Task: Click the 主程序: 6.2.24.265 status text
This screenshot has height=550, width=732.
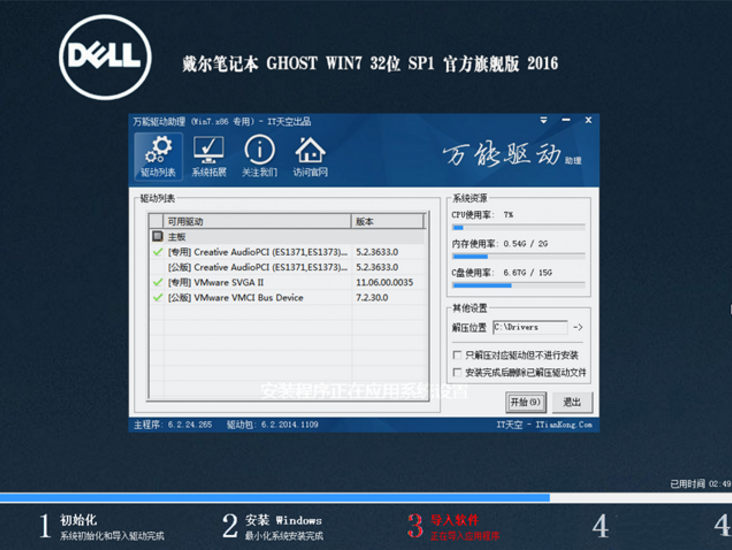Action: [x=173, y=424]
